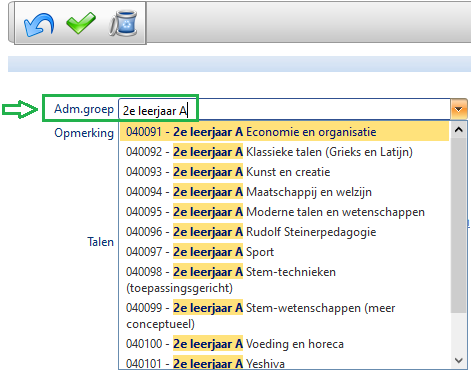Screen dimensions: 471x373
Task: Select 040097 2e leerjaar A Sport
Action: [x=284, y=252]
